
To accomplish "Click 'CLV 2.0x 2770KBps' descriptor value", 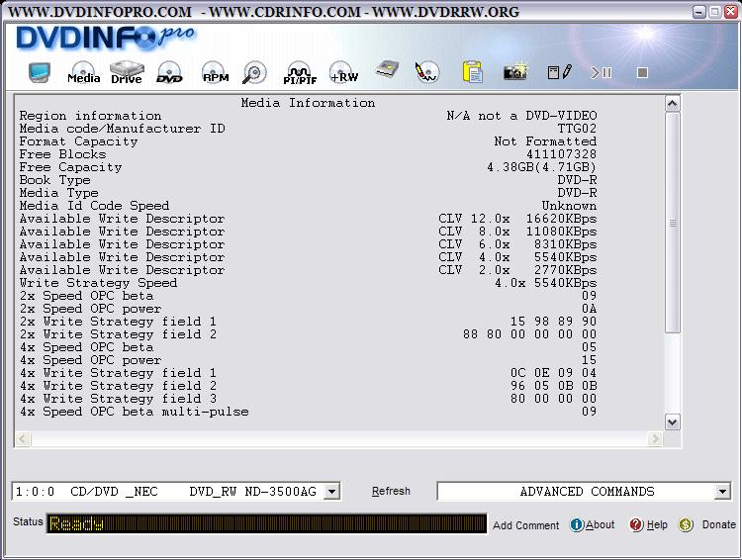I will [x=517, y=270].
